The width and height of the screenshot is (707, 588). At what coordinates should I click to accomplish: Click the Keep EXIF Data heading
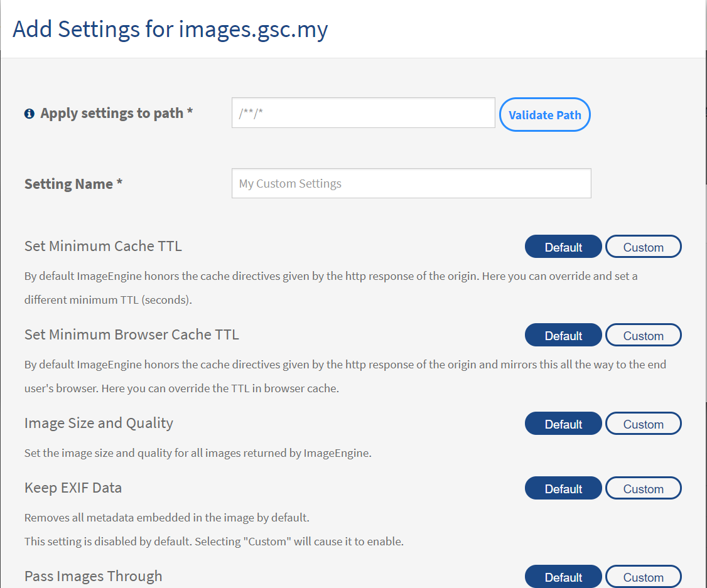pyautogui.click(x=73, y=488)
